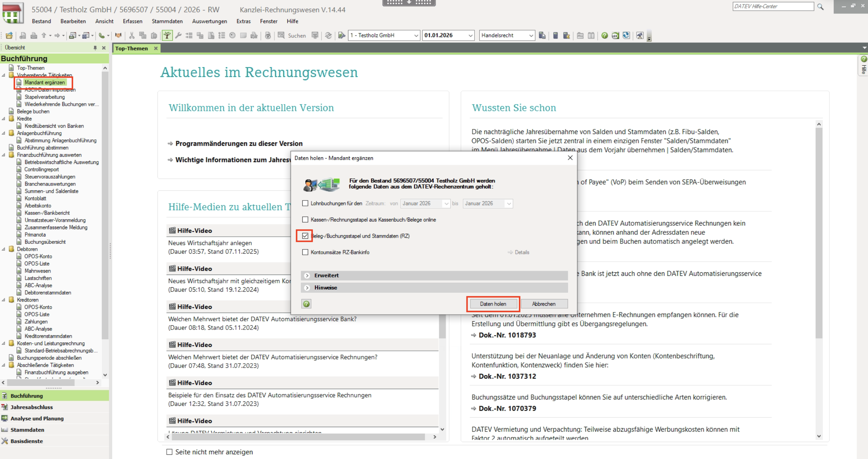
Task: Open Programmänderungen zu dieser Version link
Action: click(239, 144)
